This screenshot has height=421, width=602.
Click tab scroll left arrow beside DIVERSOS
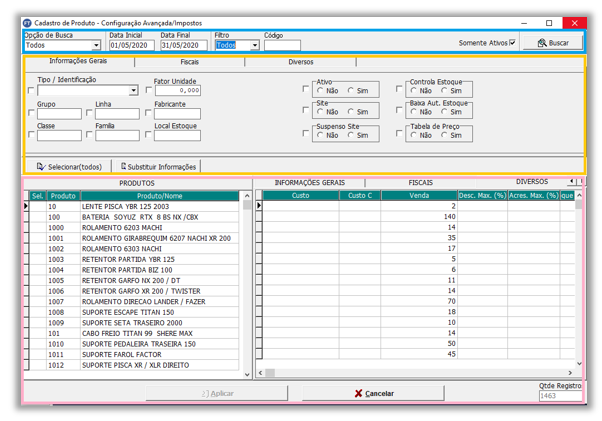[572, 181]
